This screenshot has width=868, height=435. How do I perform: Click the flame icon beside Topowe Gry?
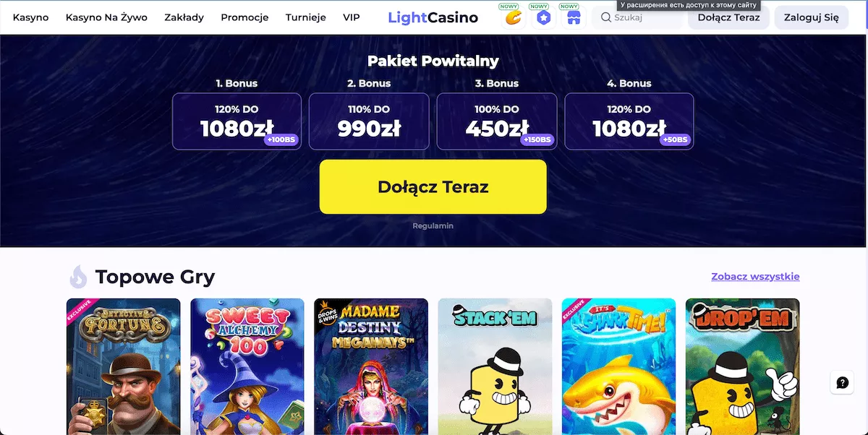77,277
